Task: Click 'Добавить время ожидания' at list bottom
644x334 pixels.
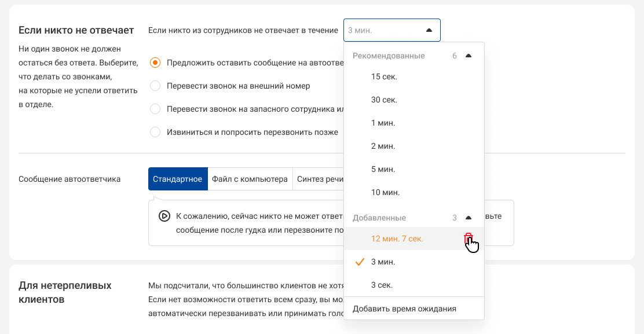Action: tap(404, 309)
